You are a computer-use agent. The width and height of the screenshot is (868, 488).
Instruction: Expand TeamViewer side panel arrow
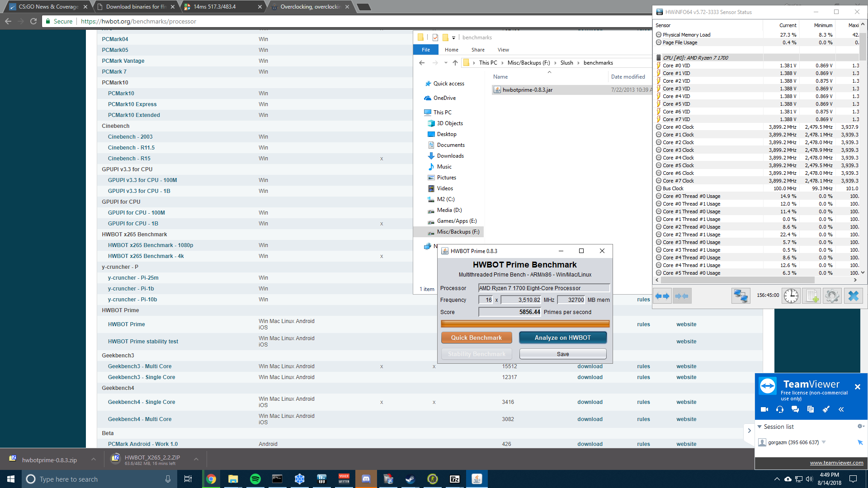click(749, 431)
